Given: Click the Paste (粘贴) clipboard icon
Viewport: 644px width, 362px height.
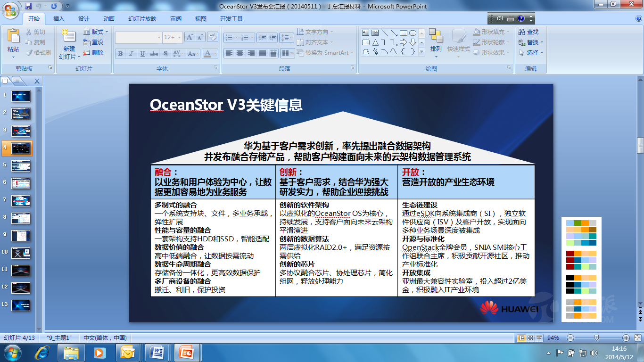Looking at the screenshot, I should [13, 36].
